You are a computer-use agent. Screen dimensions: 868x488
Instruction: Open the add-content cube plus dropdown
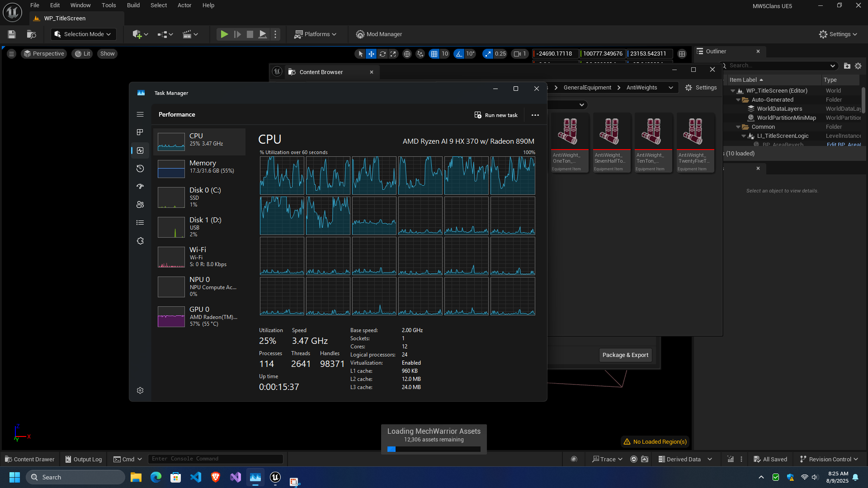pyautogui.click(x=140, y=34)
